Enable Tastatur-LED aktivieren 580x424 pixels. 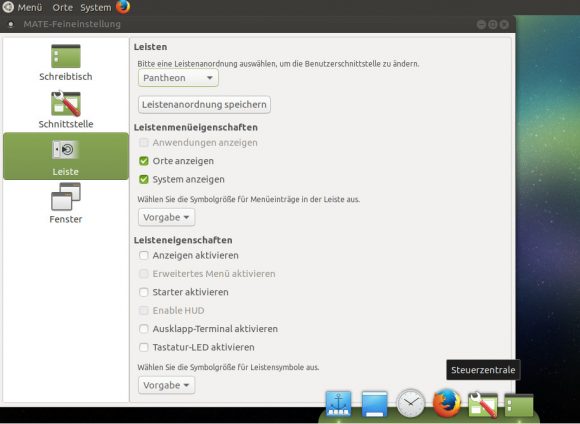[144, 347]
